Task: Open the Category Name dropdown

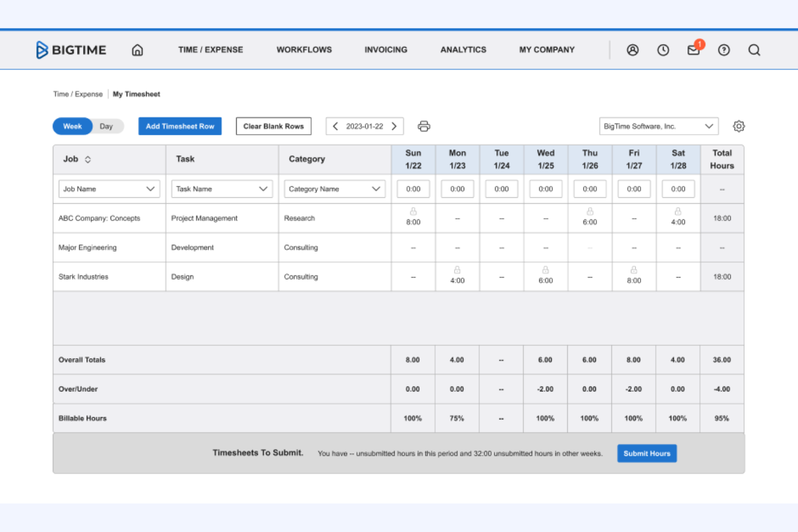Action: coord(334,189)
